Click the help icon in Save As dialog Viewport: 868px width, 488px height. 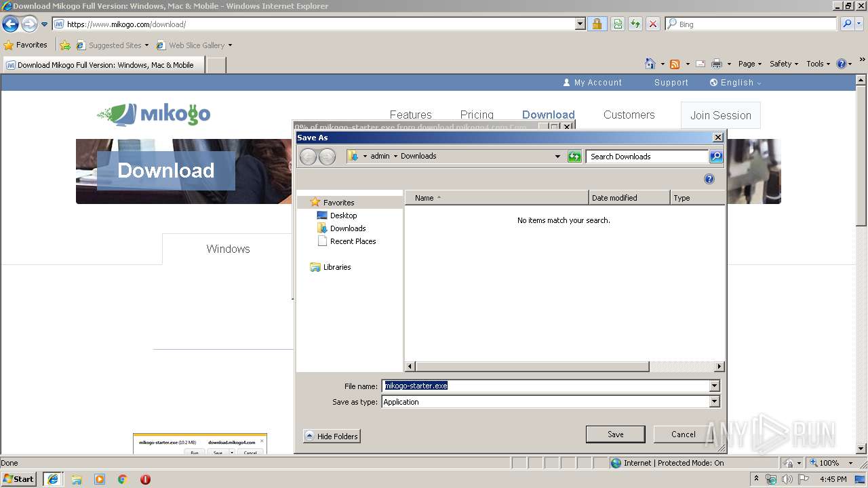click(x=709, y=179)
